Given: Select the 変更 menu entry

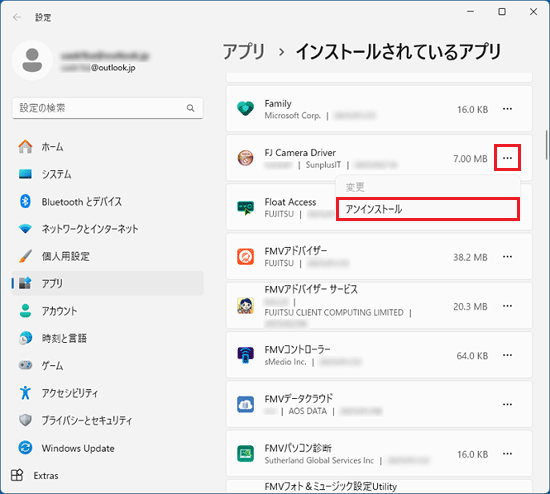Looking at the screenshot, I should pos(428,187).
